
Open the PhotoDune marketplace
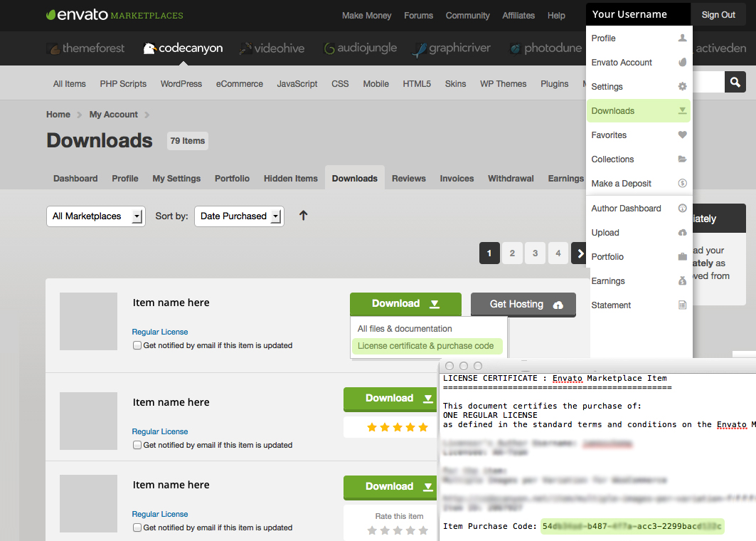[x=545, y=48]
